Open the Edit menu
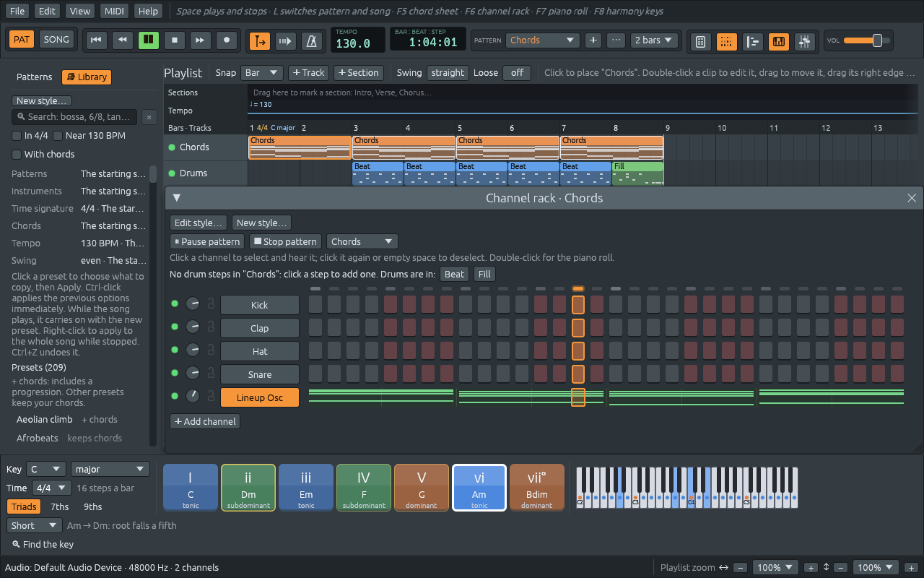Image resolution: width=924 pixels, height=578 pixels. coord(48,11)
